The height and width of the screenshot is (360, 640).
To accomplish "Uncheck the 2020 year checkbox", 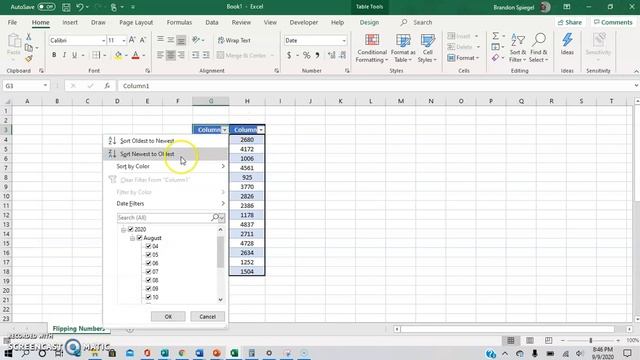I will pos(131,229).
